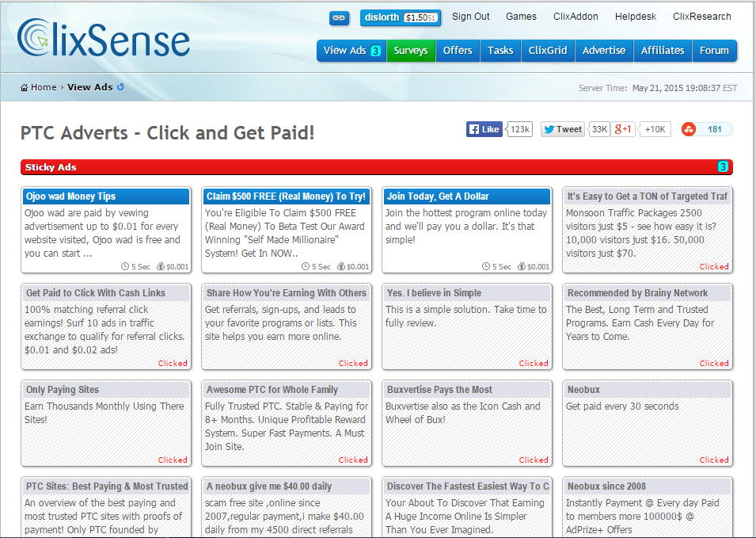
Task: Click the Home icon in the breadcrumb
Action: (x=25, y=87)
